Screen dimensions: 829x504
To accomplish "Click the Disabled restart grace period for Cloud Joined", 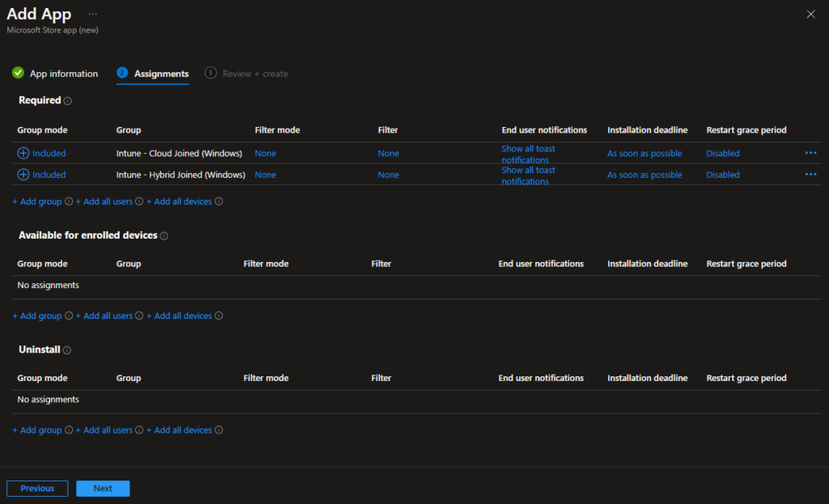I will [x=722, y=153].
